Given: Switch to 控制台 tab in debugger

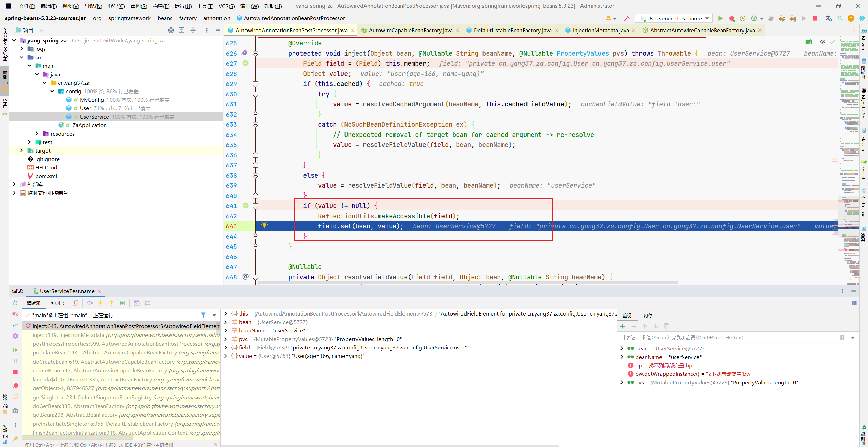Looking at the screenshot, I should tap(58, 303).
